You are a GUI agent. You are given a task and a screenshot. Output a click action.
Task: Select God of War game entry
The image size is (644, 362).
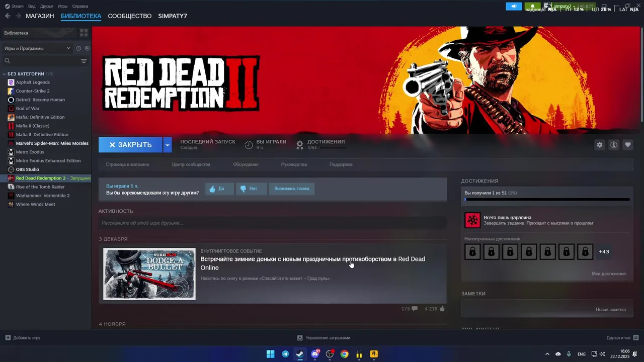point(28,109)
